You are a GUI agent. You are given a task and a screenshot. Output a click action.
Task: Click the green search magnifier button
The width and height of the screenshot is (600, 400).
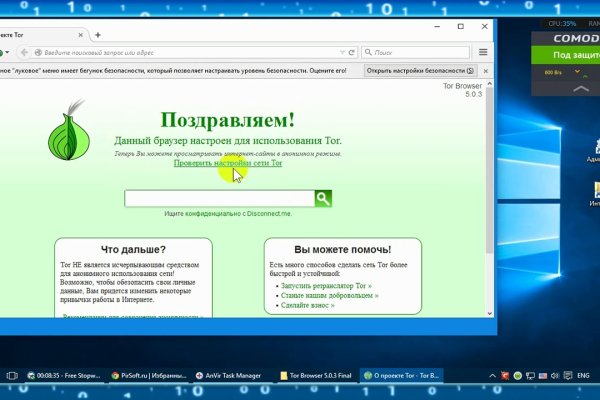pos(323,199)
